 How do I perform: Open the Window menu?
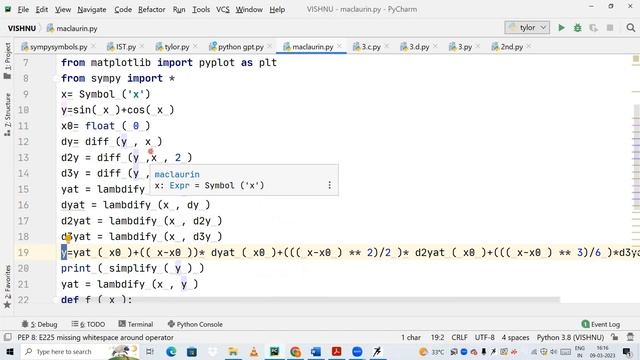tap(249, 9)
